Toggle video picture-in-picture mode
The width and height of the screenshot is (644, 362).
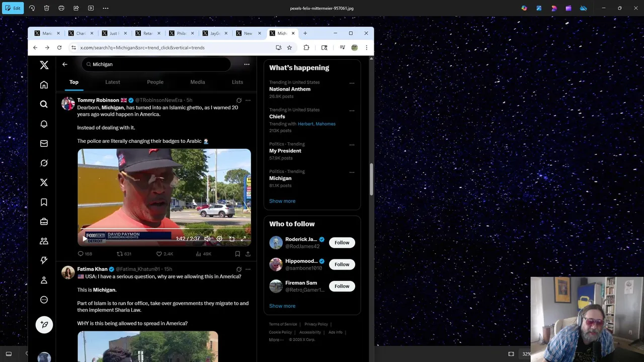coord(231,239)
